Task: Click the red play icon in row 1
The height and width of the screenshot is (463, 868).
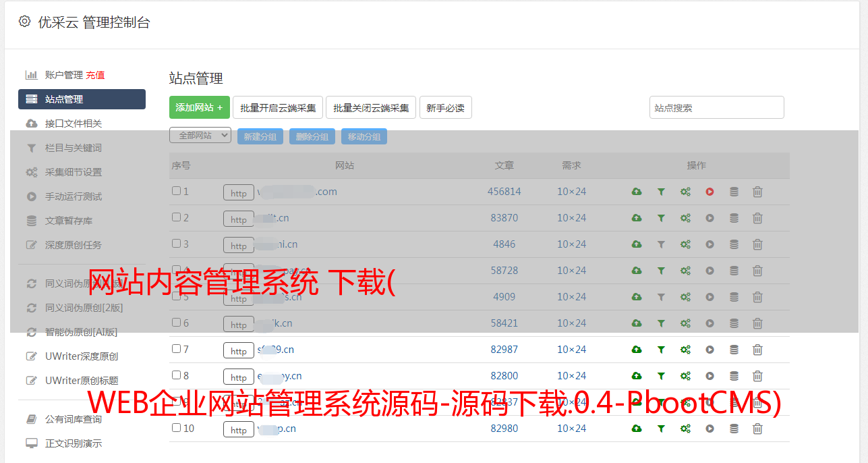Action: click(710, 192)
